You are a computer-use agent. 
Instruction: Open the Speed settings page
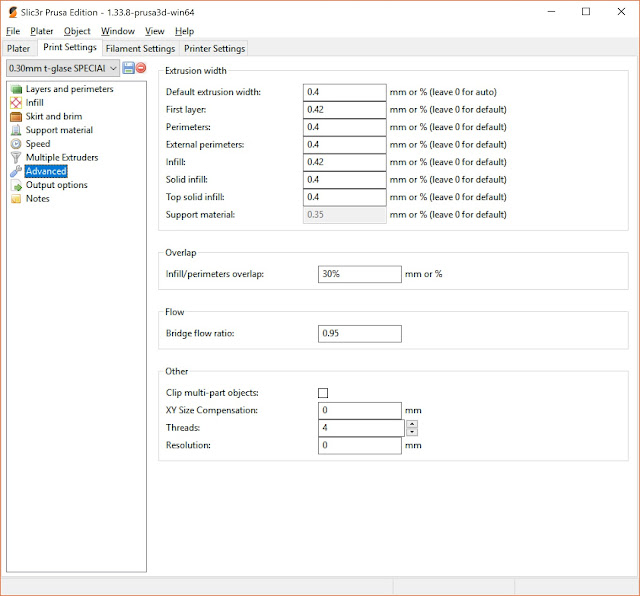tap(38, 144)
